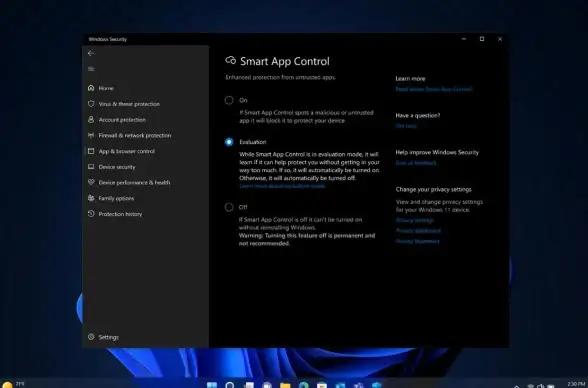Open Settings at sidebar bottom

point(104,337)
